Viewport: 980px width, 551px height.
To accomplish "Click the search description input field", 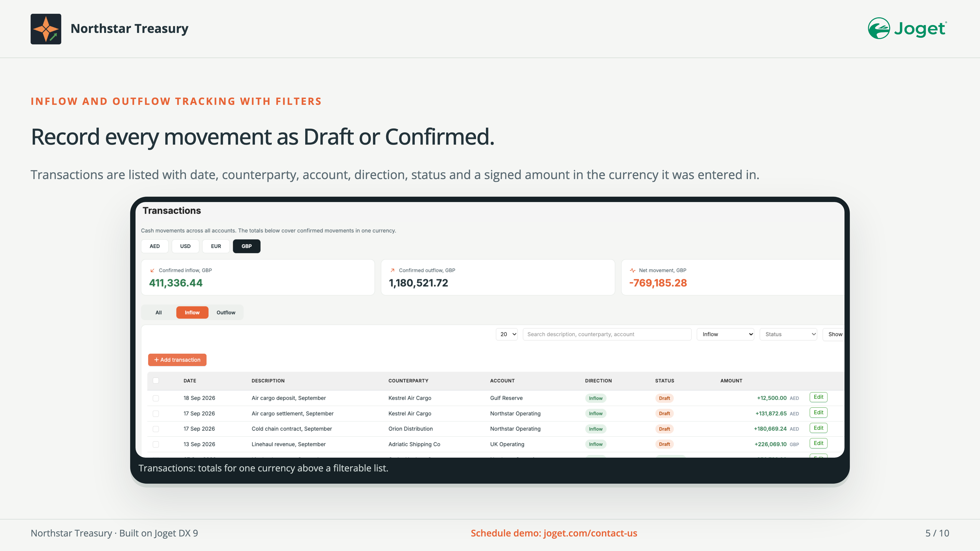I will 607,334.
